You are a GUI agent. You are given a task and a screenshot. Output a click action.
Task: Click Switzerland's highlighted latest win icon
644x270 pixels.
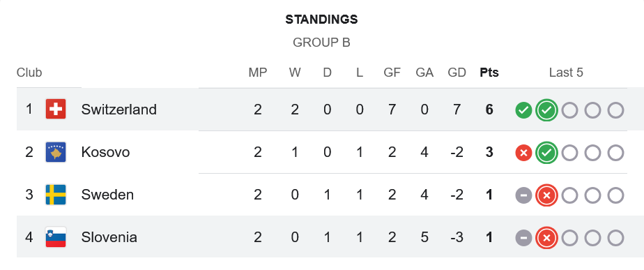546,110
